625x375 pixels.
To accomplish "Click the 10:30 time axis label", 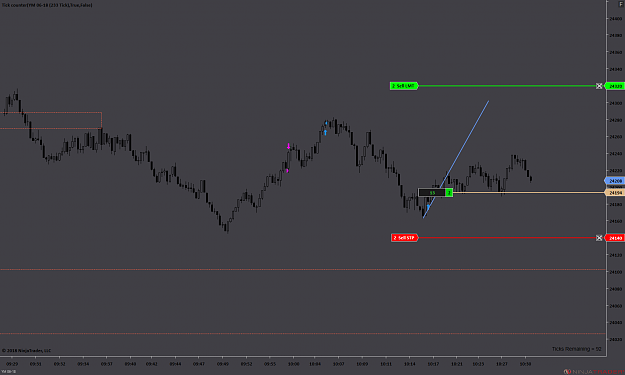I will (x=525, y=364).
